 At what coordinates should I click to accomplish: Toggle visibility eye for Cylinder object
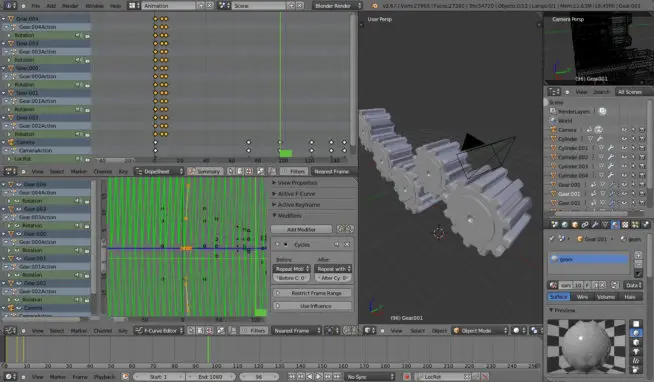pos(624,139)
